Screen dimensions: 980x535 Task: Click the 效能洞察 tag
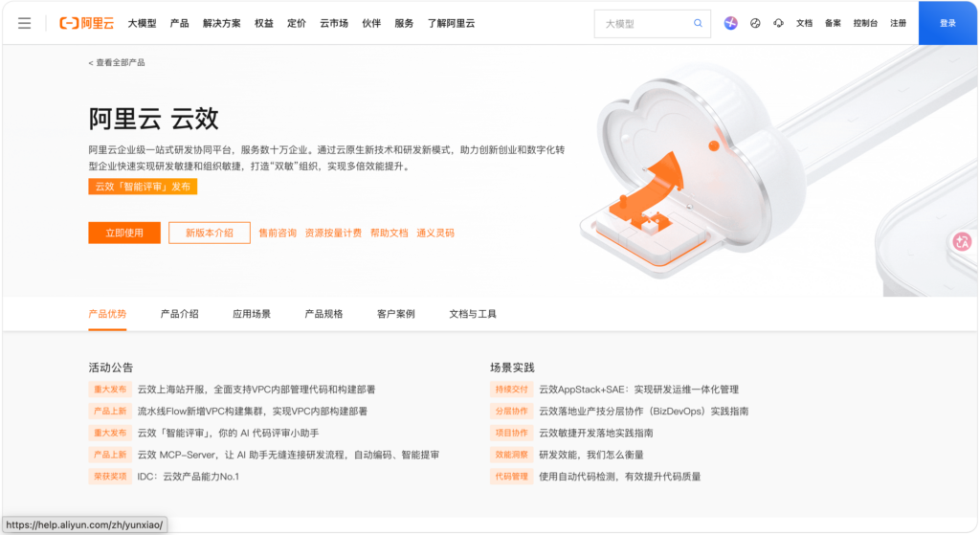point(511,455)
